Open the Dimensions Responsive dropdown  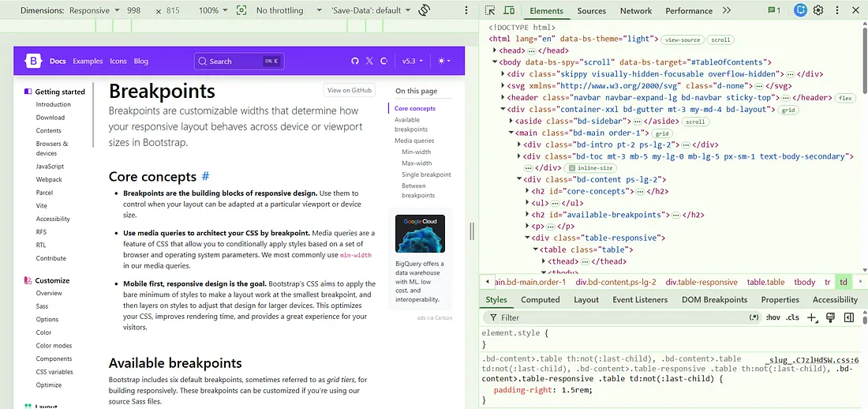(x=94, y=10)
